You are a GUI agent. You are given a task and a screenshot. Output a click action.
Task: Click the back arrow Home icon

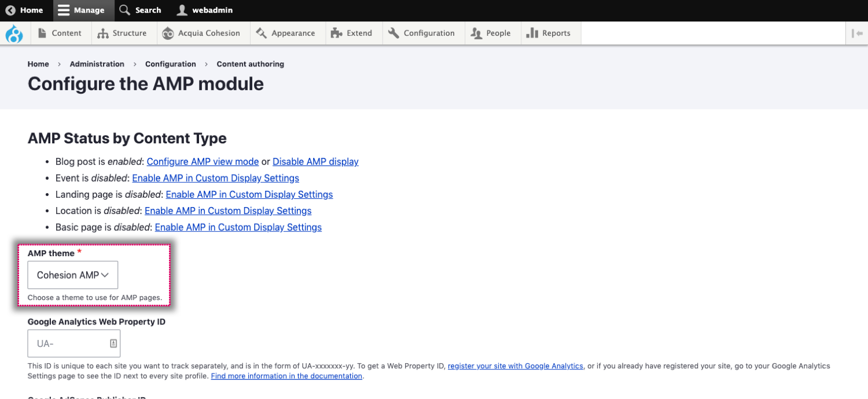[x=10, y=10]
